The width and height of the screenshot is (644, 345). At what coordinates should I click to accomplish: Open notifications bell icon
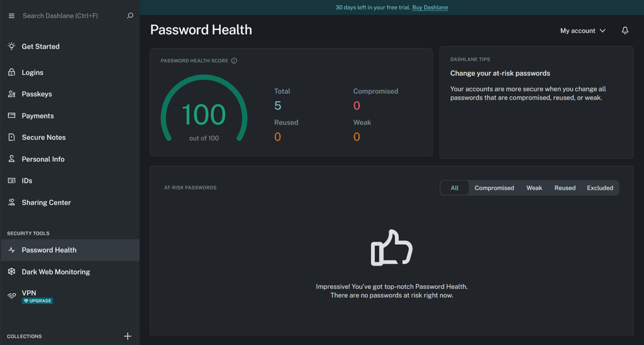click(625, 30)
